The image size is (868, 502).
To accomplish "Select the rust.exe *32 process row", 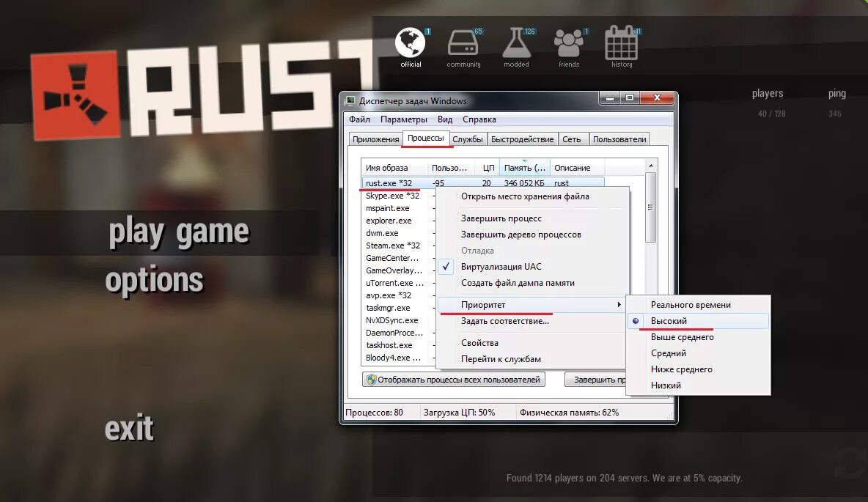I will tap(482, 183).
